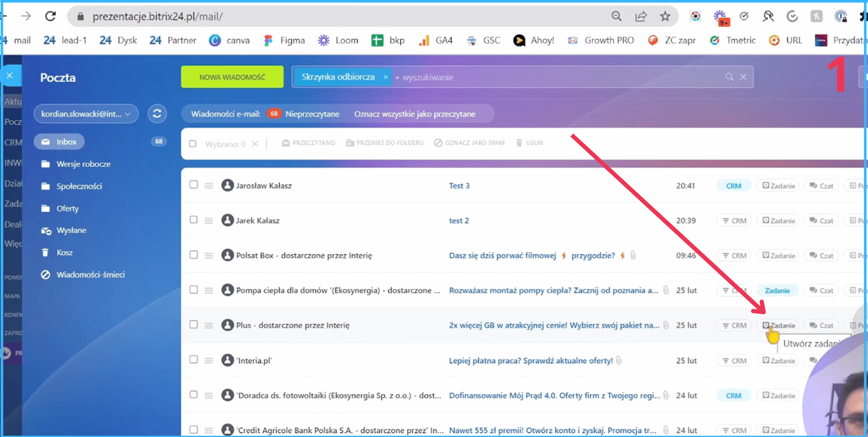Open drag handle menu for 'Interia.pl' email
Image resolution: width=868 pixels, height=437 pixels.
209,361
